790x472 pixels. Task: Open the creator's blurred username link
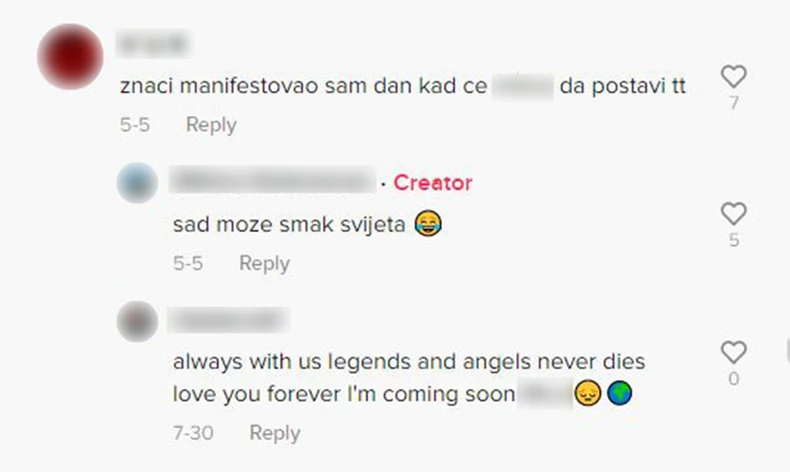(x=272, y=181)
